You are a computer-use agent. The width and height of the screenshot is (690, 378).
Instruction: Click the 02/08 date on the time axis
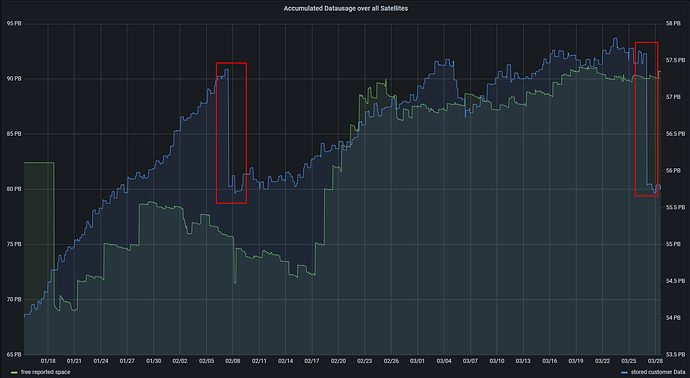[233, 361]
